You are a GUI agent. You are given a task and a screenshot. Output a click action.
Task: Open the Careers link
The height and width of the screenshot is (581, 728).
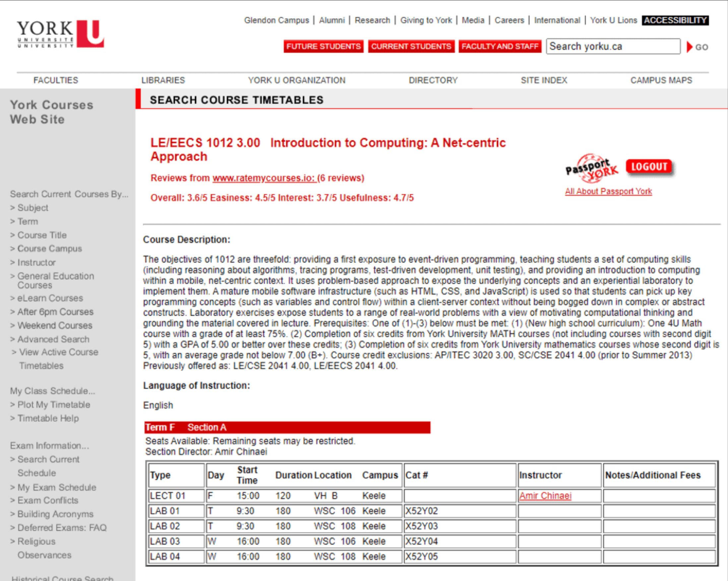(509, 20)
